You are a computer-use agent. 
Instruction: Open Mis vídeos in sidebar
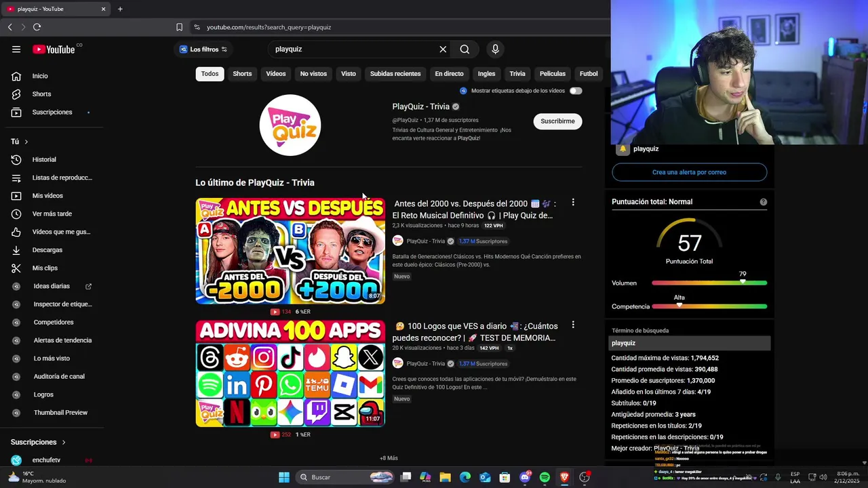47,196
